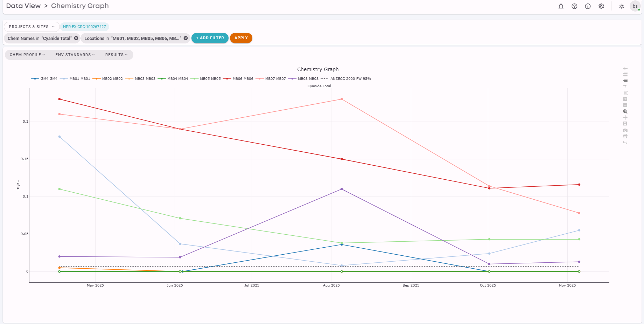Click the orange Apply button

(x=241, y=38)
